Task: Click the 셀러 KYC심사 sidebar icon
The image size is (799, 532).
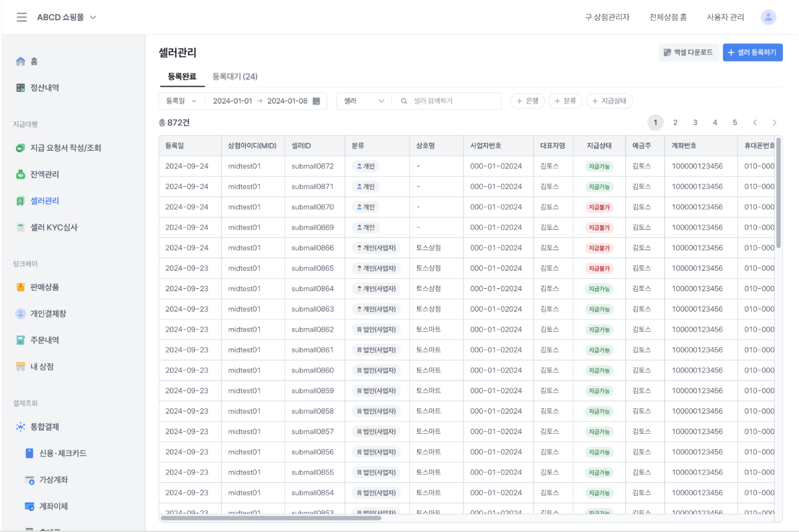Action: (x=21, y=227)
